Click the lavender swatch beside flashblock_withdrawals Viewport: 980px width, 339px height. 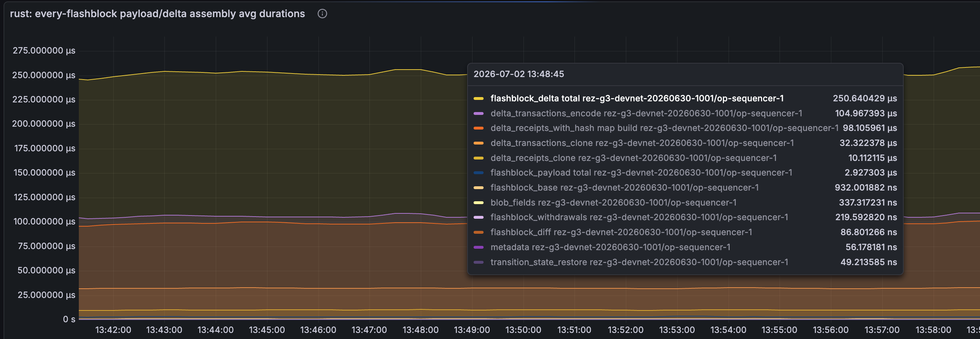pos(478,217)
